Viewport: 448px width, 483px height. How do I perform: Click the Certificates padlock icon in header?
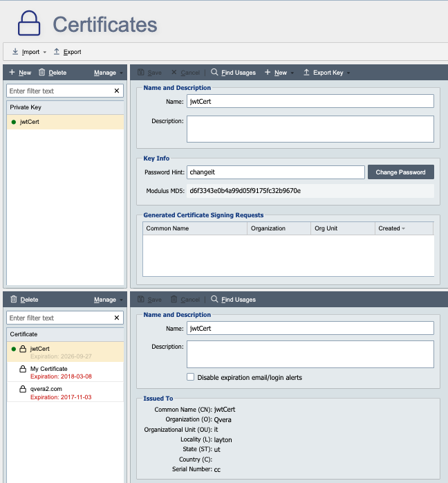pos(29,24)
